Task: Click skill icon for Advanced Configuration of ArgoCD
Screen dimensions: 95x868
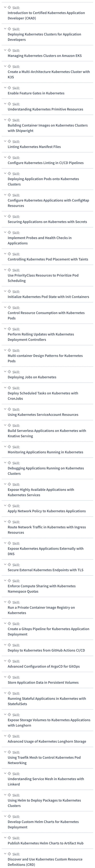Action: click(x=9, y=661)
